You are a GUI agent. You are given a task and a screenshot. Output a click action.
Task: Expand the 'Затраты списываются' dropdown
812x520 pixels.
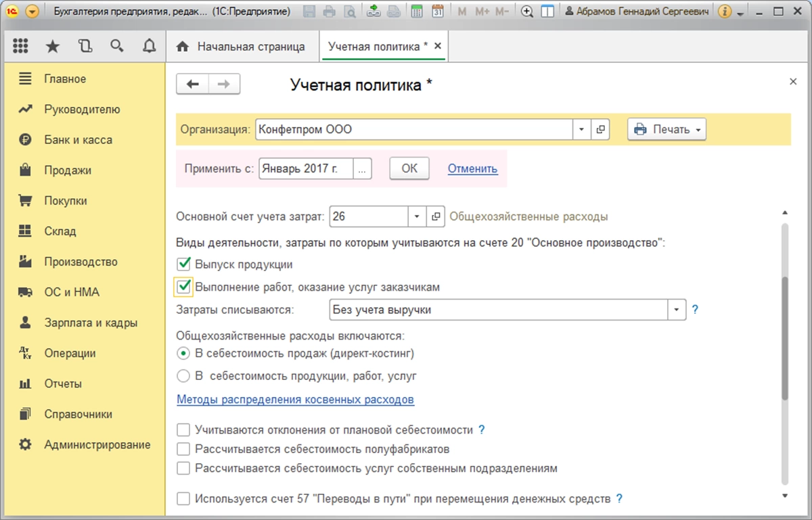coord(677,310)
